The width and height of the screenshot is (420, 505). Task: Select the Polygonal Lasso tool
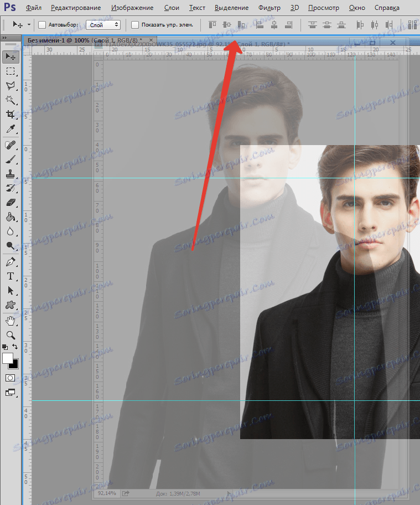pyautogui.click(x=11, y=86)
